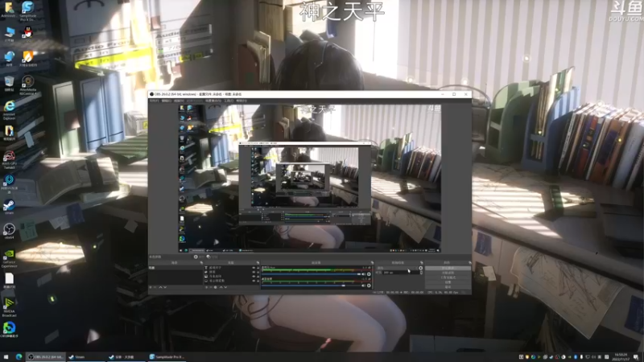Undock the Scenes panel via header icon

coord(202,263)
